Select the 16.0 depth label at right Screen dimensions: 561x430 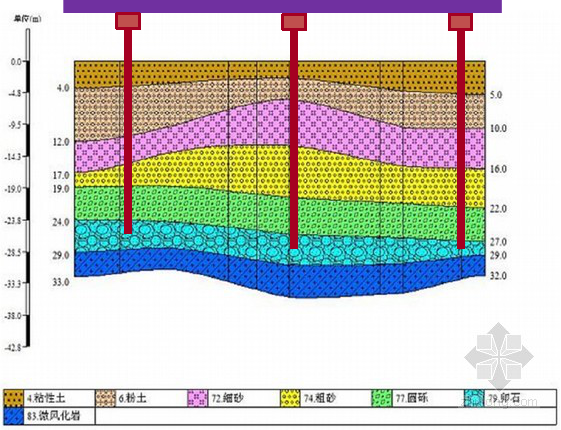pos(498,169)
